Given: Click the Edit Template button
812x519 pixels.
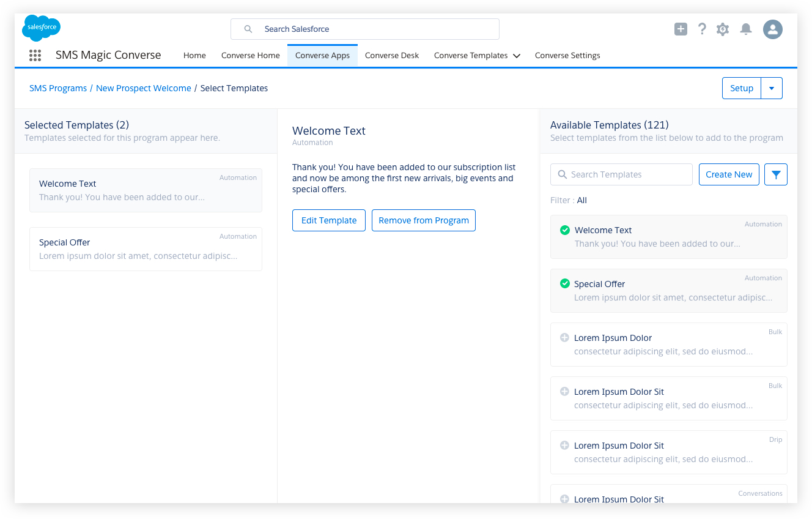Looking at the screenshot, I should pos(329,220).
